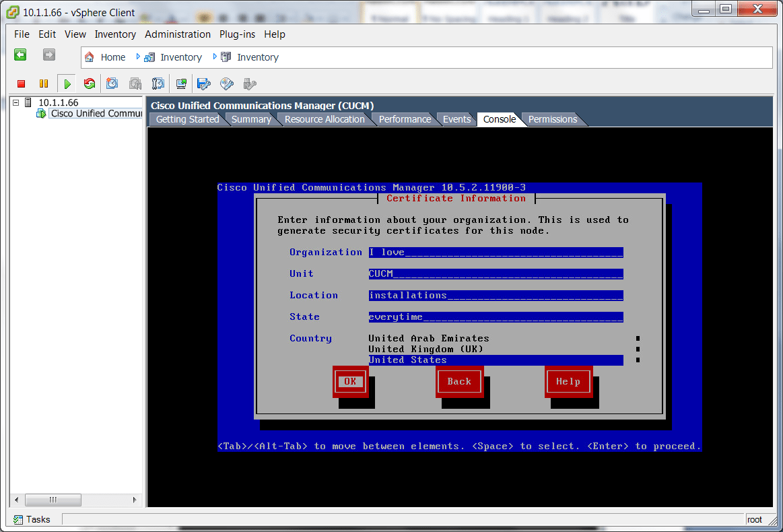Open dropdown arrow before second Inventory breadcrumb
Screen dimensions: 783x532
pyautogui.click(x=215, y=57)
